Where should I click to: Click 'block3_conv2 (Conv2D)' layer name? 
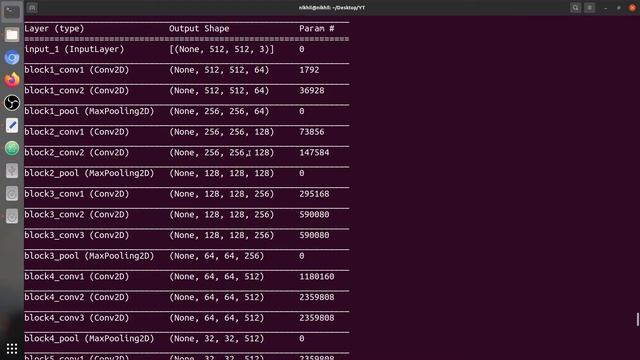77,214
